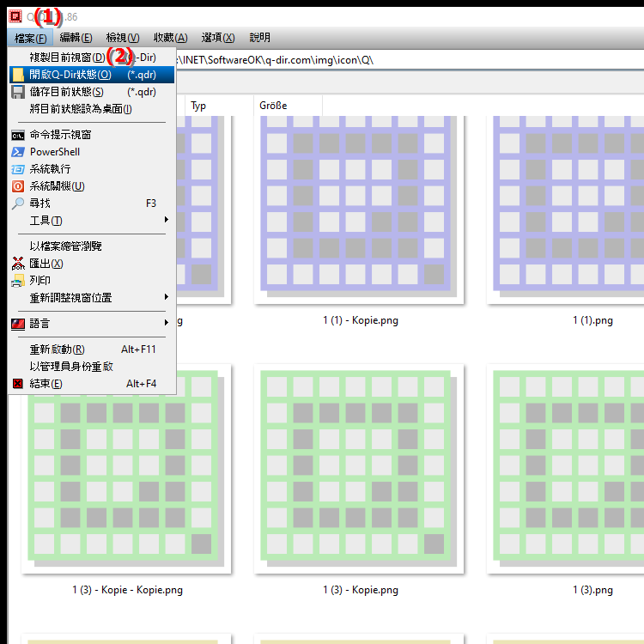This screenshot has width=644, height=644.
Task: Click the floppy disk icon beside 儲存目前狀態
Action: click(18, 92)
